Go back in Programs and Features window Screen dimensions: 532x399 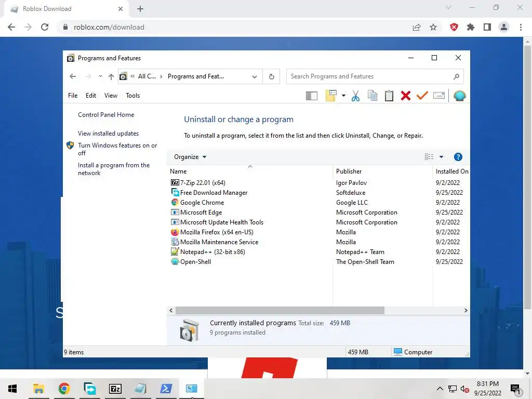coord(73,77)
